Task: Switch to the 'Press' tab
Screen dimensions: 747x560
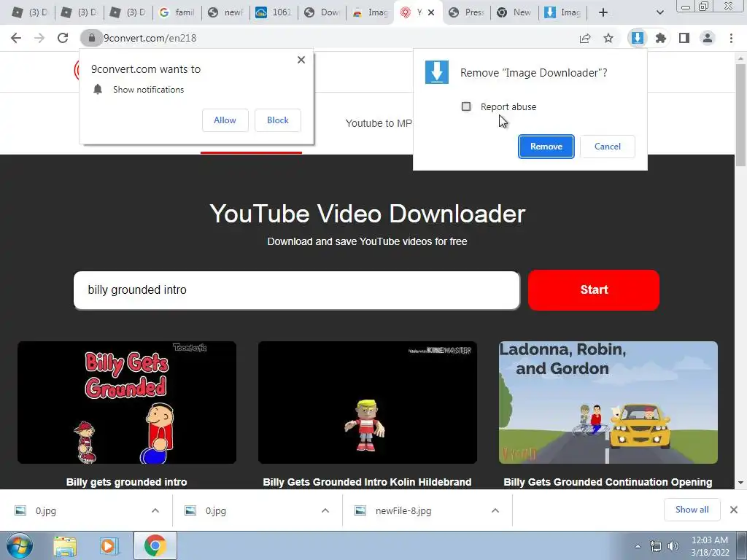Action: tap(467, 12)
